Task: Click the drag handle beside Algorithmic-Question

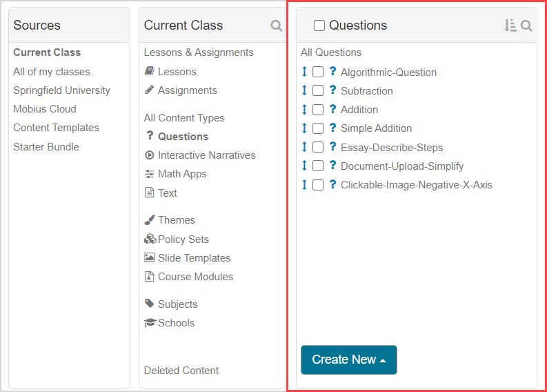Action: pos(304,72)
